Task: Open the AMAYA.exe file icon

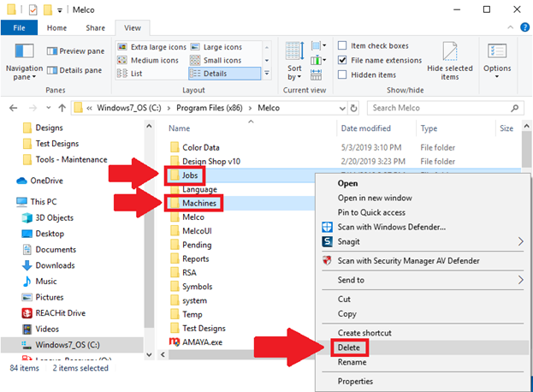Action: pyautogui.click(x=175, y=341)
